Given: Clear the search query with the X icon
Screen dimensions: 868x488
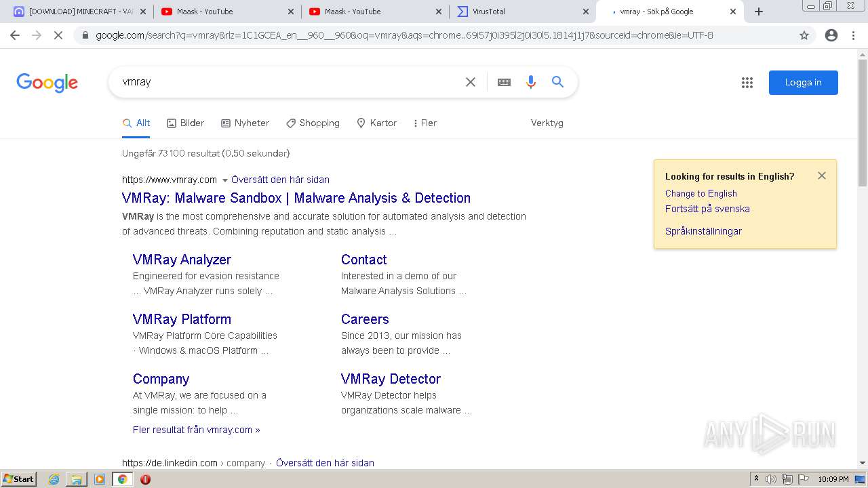Looking at the screenshot, I should [x=471, y=82].
